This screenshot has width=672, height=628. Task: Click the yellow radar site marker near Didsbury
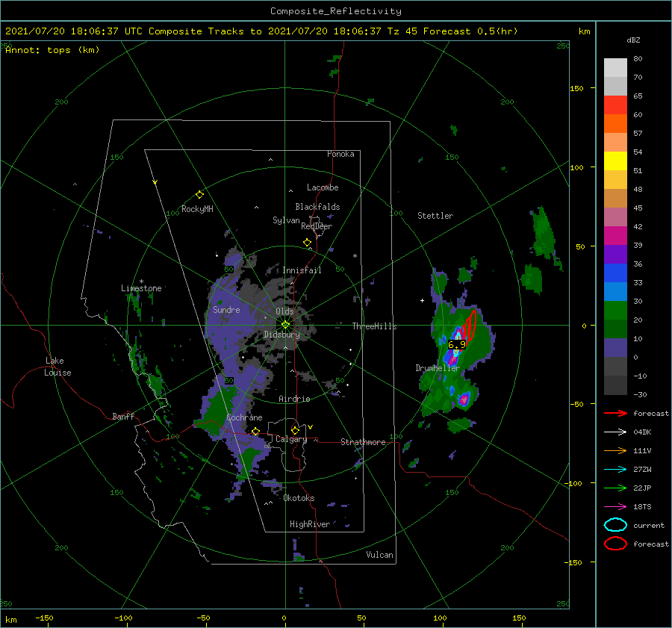point(285,325)
